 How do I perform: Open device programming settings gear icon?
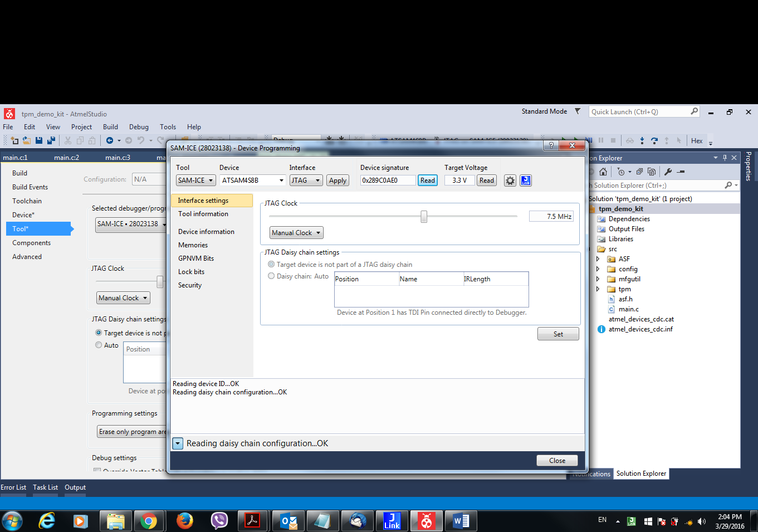[510, 180]
